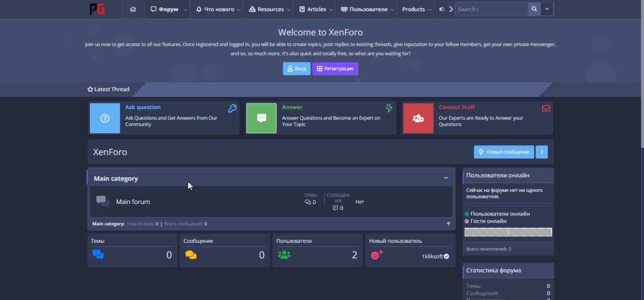Open the Пользователи menu item
Viewport: 644px width, 300px height.
coord(364,9)
